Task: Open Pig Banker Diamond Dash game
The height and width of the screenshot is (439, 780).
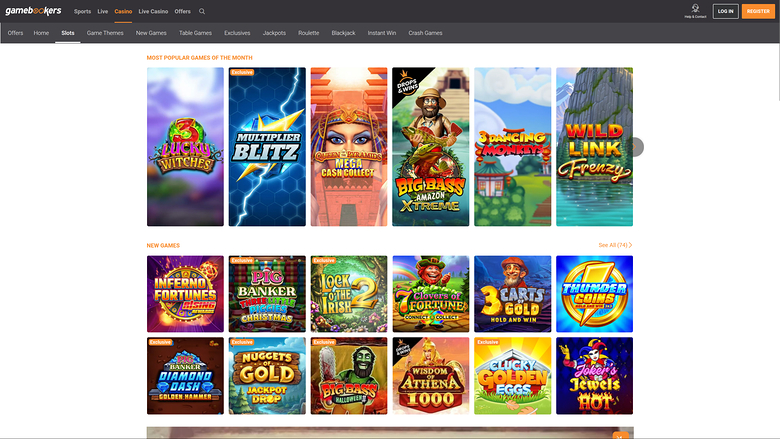Action: tap(186, 376)
